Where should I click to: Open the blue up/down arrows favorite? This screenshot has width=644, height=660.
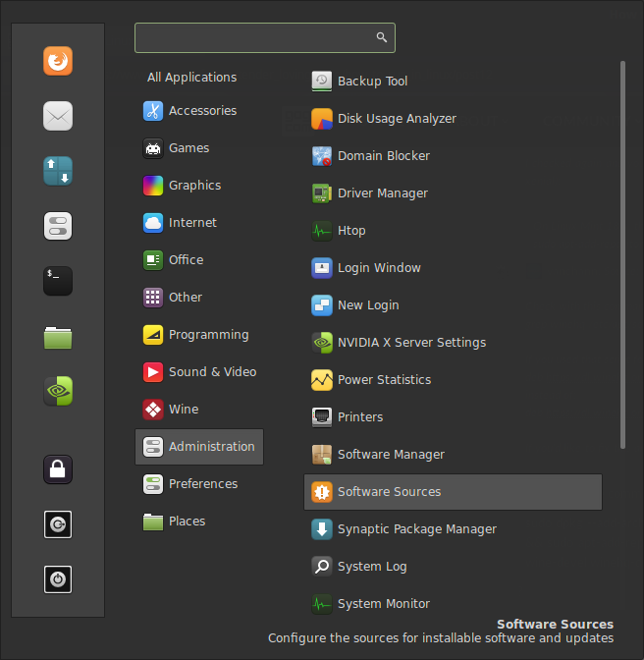[58, 171]
